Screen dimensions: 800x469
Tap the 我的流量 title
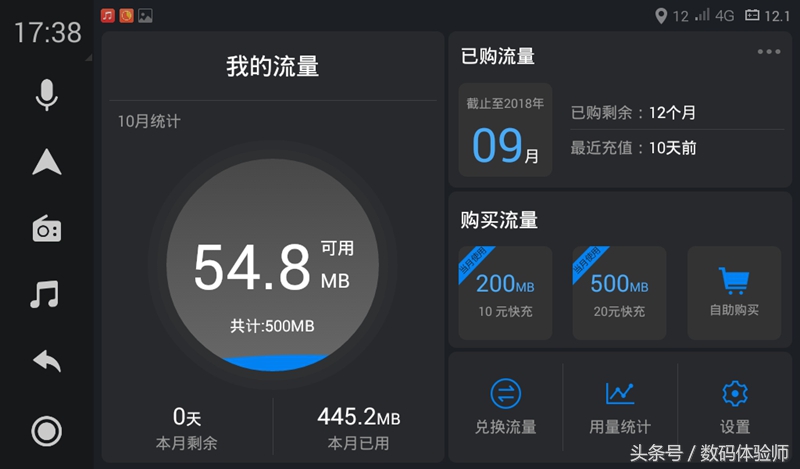point(272,66)
